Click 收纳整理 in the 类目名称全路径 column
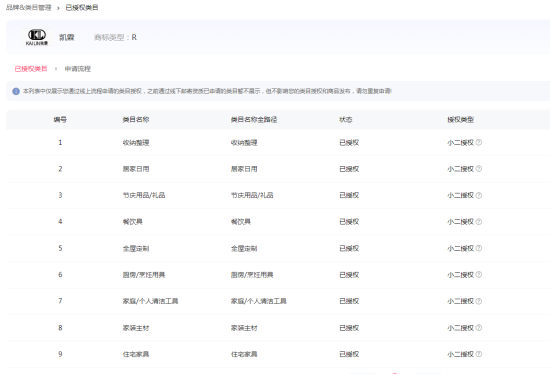The width and height of the screenshot is (550, 374). click(x=244, y=142)
